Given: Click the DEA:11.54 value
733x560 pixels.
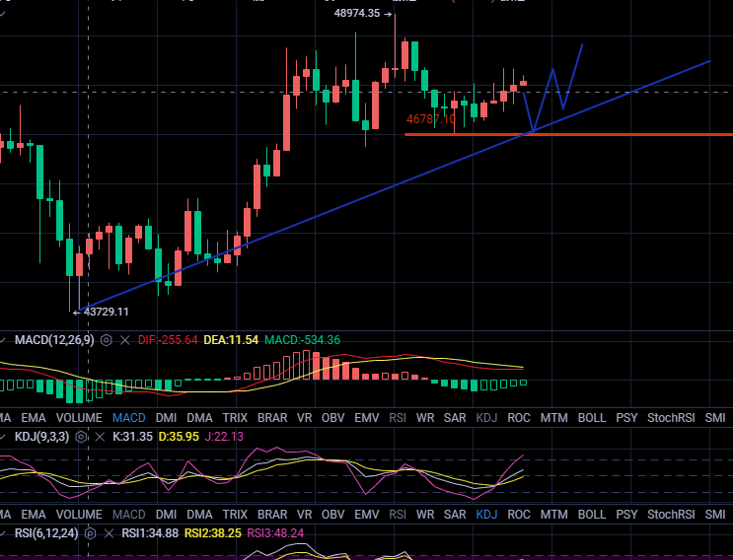Looking at the screenshot, I should [x=231, y=340].
